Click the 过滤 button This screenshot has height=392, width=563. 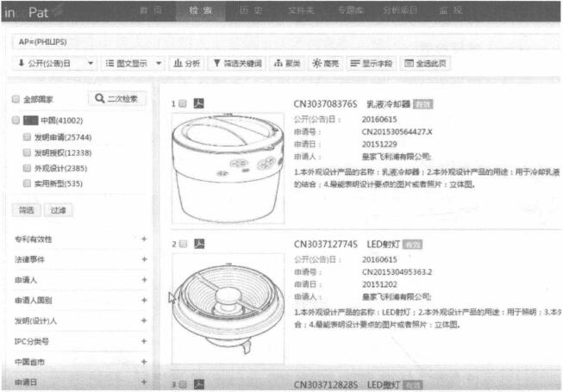pos(58,210)
